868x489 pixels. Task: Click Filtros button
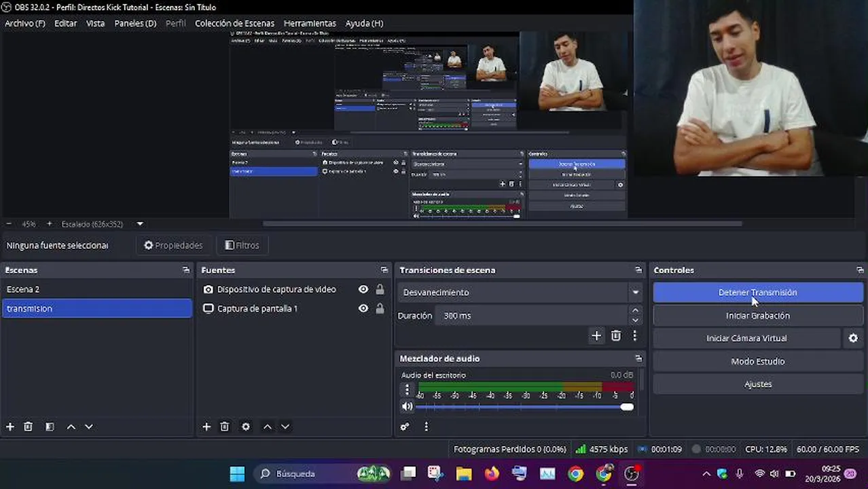[242, 245]
